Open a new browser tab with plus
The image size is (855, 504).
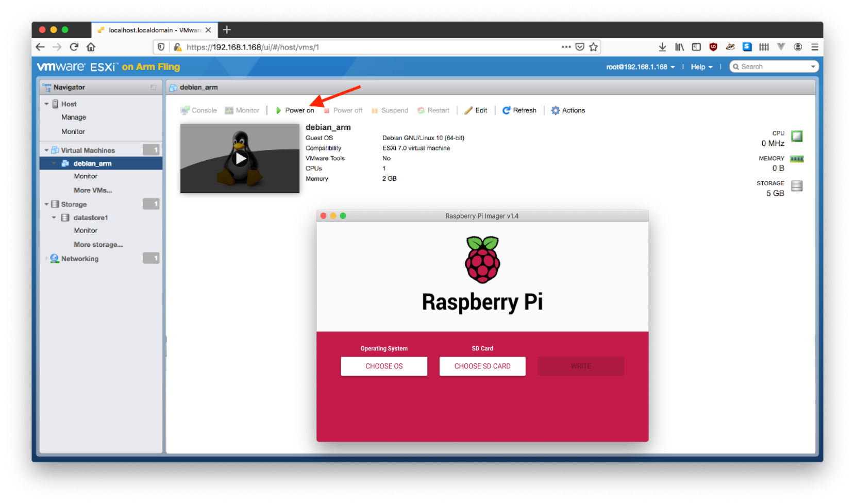(227, 30)
